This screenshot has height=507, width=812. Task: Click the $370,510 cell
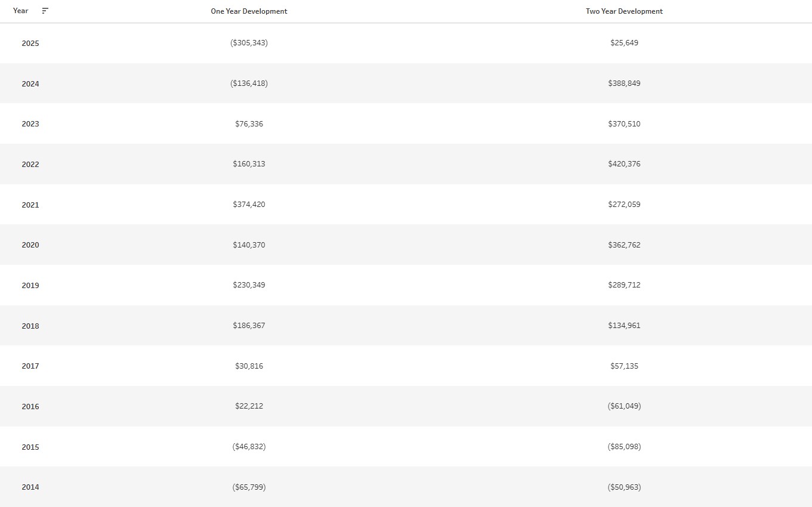[624, 124]
